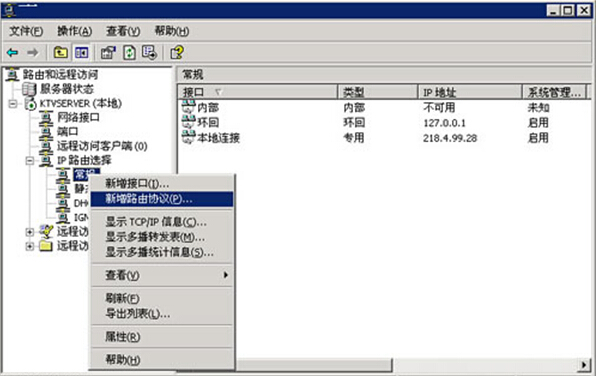
Task: Click the Help question-mark toolbar icon
Action: pos(177,52)
